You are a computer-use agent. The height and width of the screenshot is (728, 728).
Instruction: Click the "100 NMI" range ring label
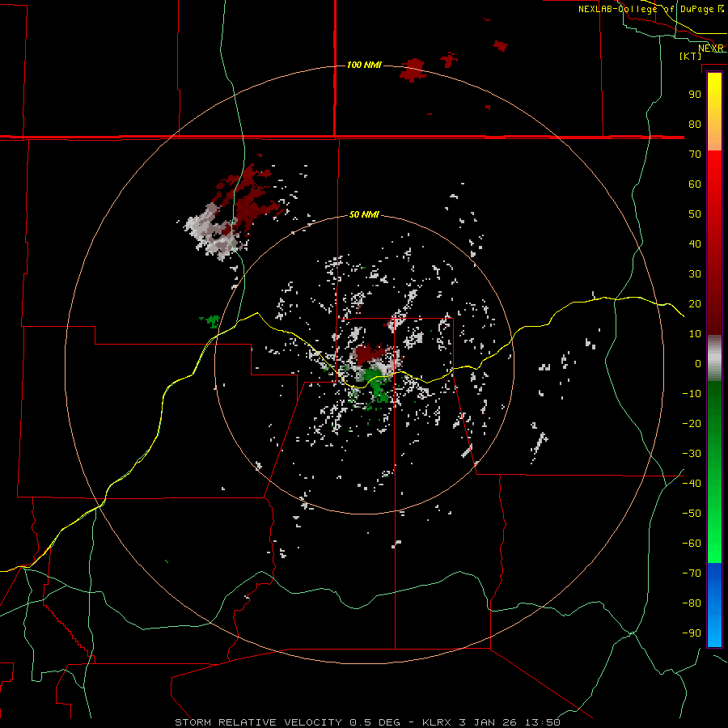pyautogui.click(x=364, y=65)
